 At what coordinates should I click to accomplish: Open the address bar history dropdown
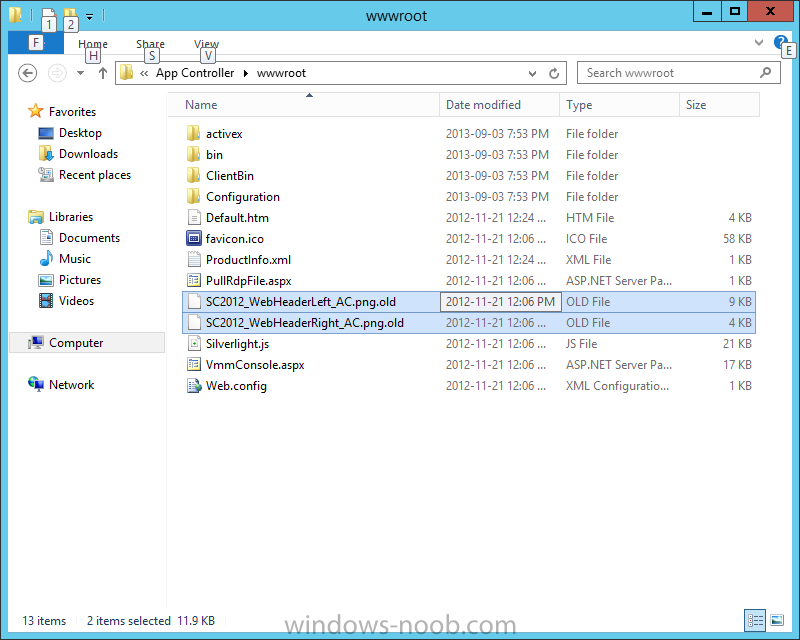coord(532,73)
